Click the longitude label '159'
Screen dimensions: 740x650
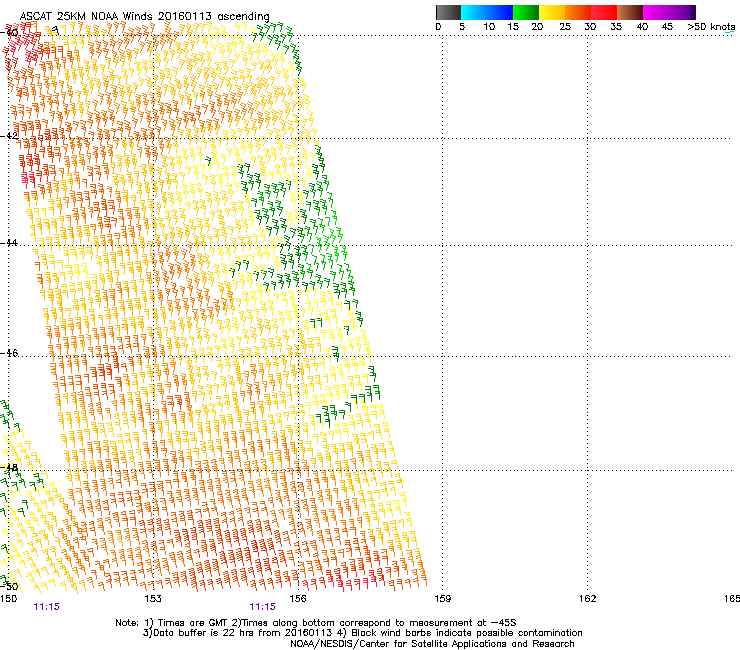coord(442,599)
